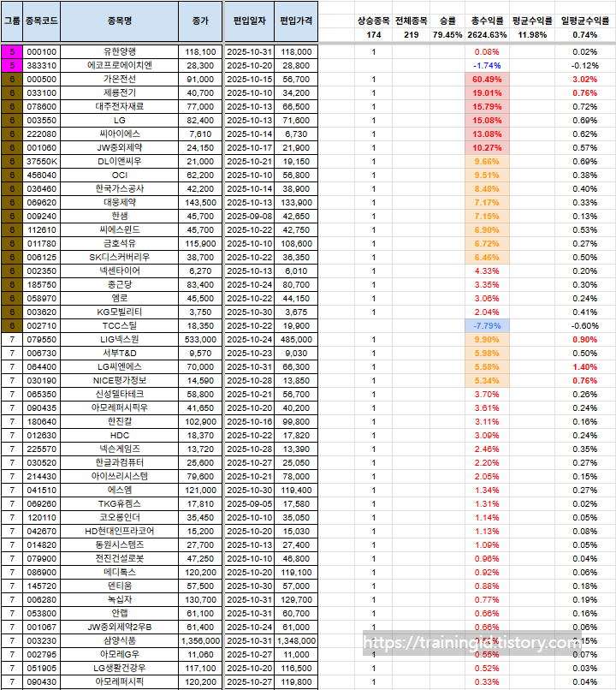The width and height of the screenshot is (616, 690).
Task: Select the 1.40% daily average return cell
Action: click(585, 366)
